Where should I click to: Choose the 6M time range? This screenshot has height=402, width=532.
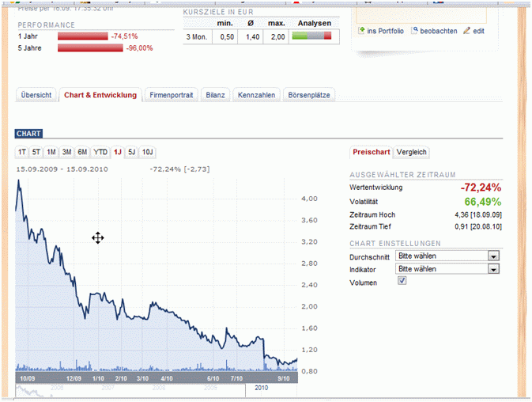click(82, 152)
